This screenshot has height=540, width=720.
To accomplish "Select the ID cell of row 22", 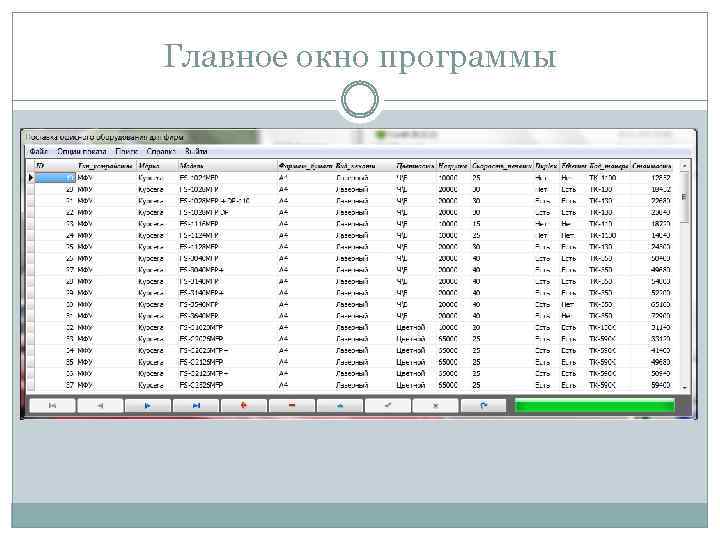I will [55, 212].
